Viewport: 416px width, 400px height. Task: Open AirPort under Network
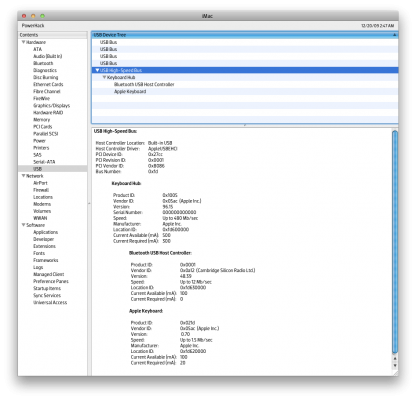coord(40,183)
